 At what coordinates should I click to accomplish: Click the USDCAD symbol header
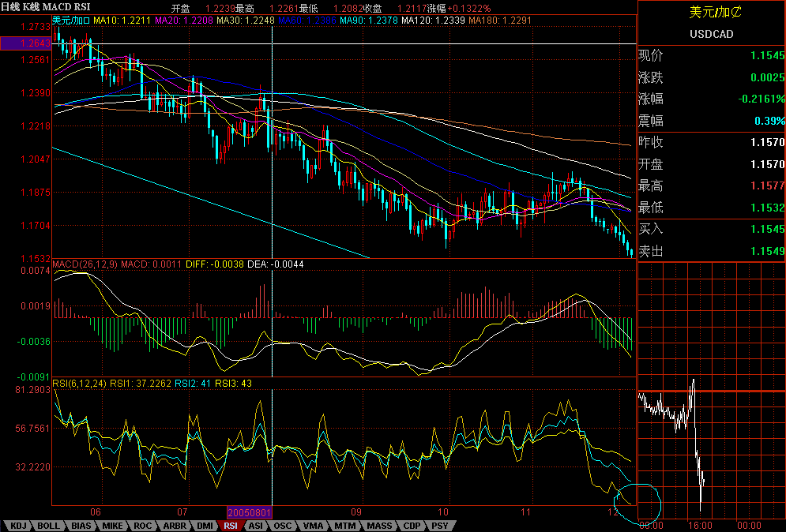pyautogui.click(x=711, y=33)
